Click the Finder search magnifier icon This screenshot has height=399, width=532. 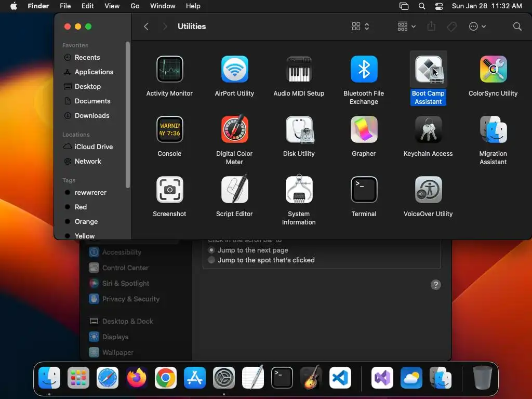click(517, 26)
